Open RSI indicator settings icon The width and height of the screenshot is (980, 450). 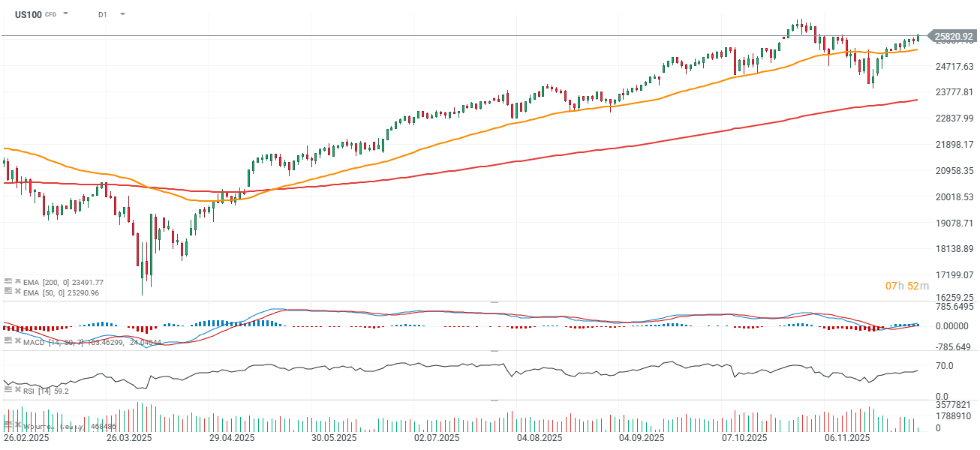pos(8,390)
